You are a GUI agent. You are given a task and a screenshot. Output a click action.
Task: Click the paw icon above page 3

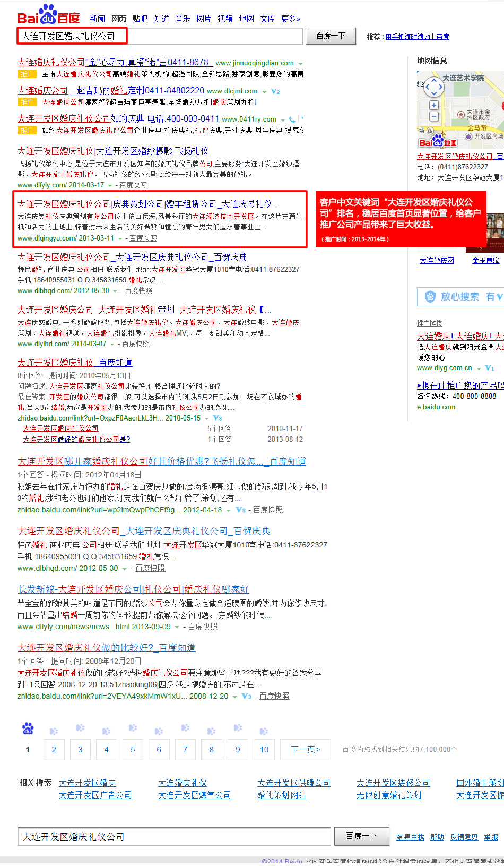pos(80,727)
